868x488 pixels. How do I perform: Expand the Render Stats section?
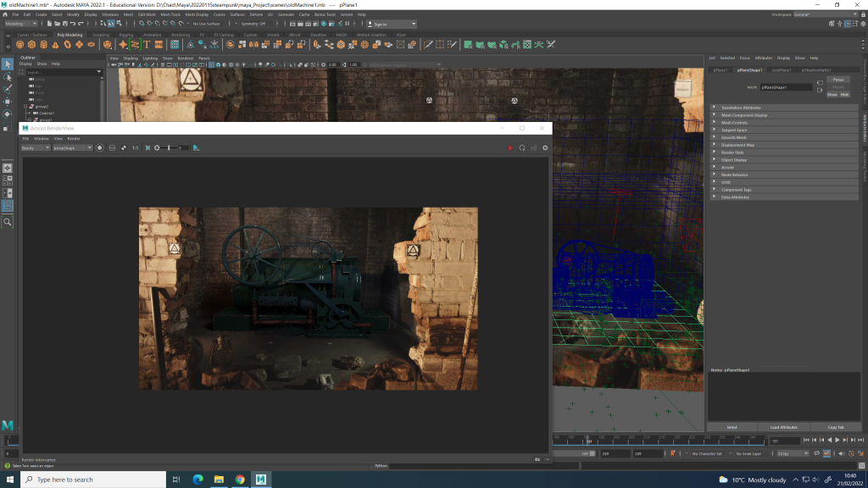tap(733, 152)
